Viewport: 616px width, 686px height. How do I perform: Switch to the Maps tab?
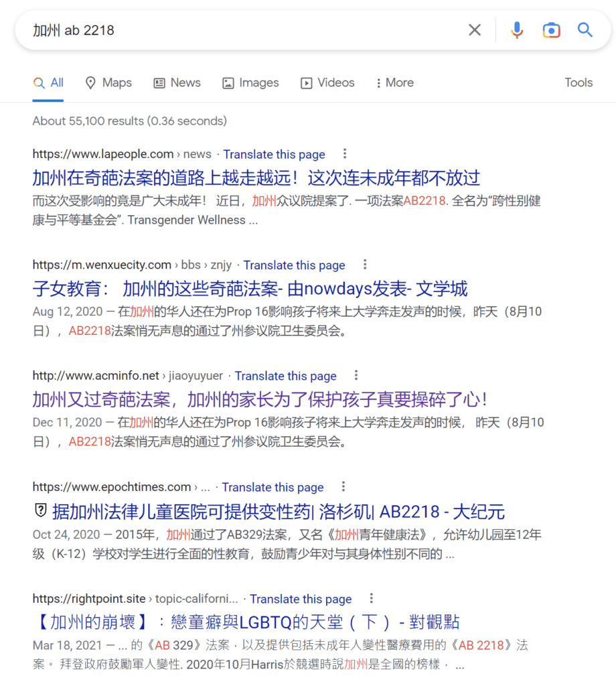(x=108, y=83)
